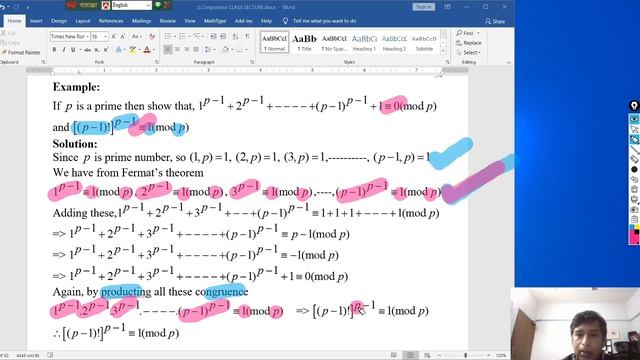Click the Decrease Indent icon
640x360 pixels.
[x=213, y=36]
